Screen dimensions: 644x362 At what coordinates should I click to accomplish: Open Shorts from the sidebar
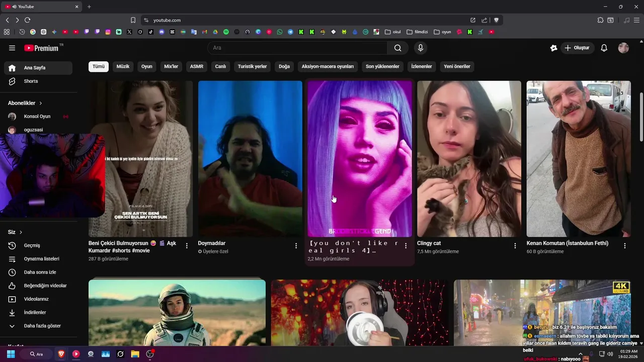pos(38,81)
